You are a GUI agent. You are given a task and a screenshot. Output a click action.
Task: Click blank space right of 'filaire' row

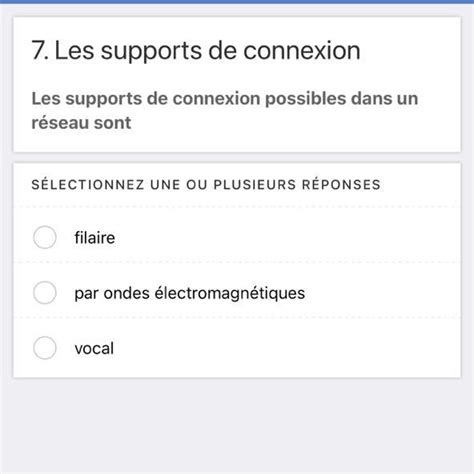(x=287, y=238)
